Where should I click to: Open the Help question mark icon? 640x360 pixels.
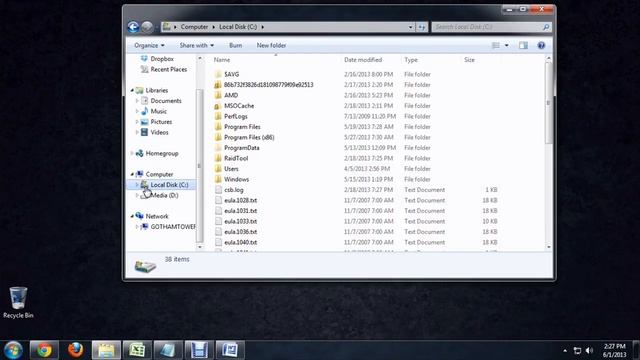coord(541,45)
